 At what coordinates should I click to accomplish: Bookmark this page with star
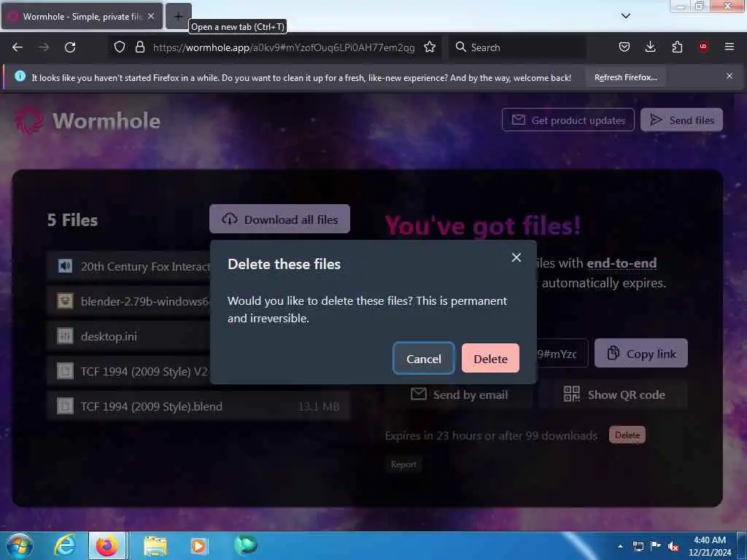[430, 47]
